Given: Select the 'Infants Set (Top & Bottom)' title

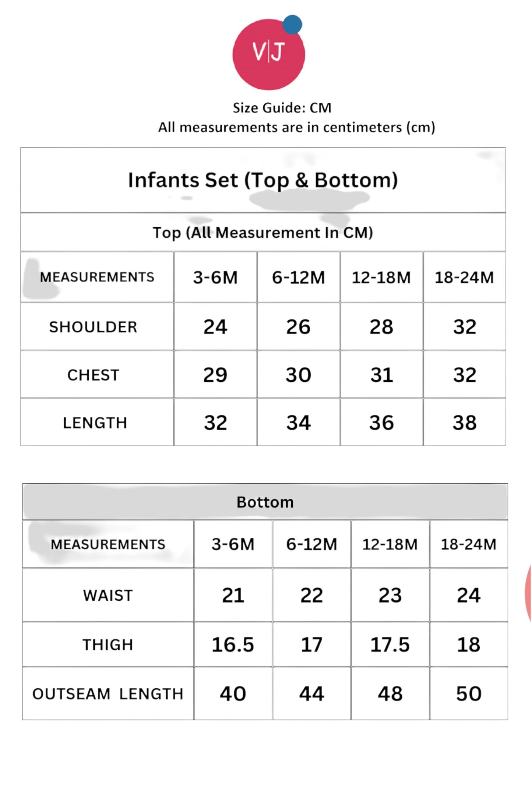Looking at the screenshot, I should pos(263,180).
